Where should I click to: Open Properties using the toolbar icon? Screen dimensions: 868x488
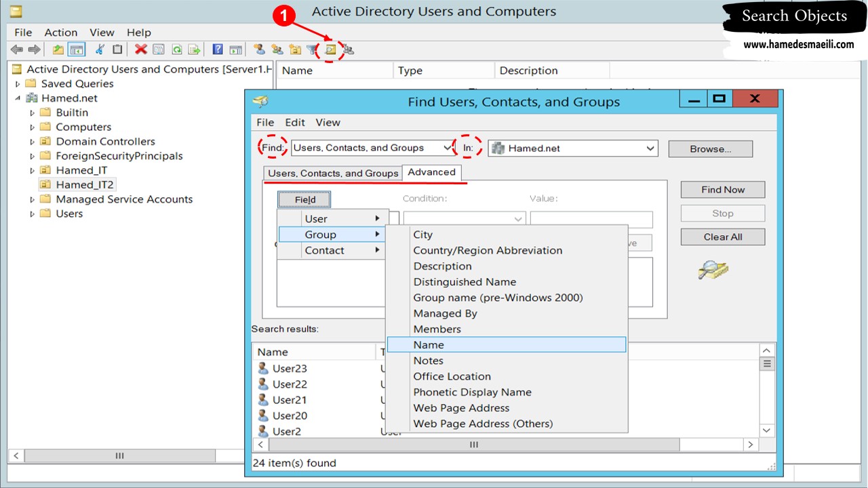(x=159, y=49)
